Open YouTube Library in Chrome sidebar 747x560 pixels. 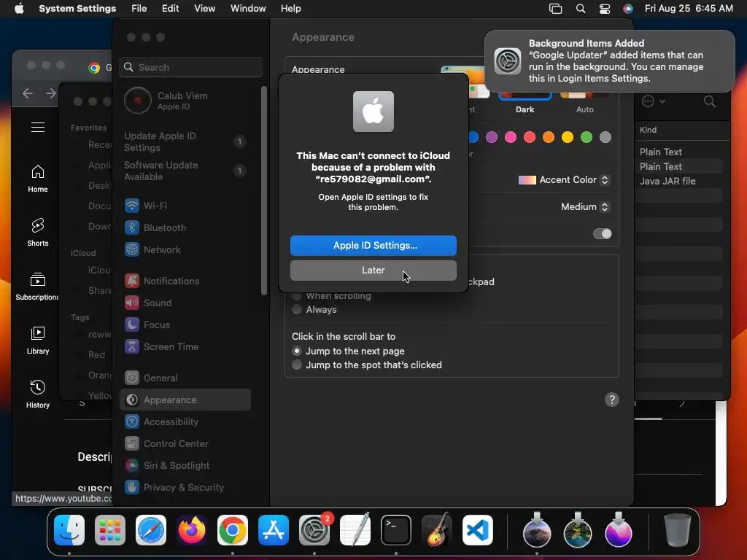38,341
